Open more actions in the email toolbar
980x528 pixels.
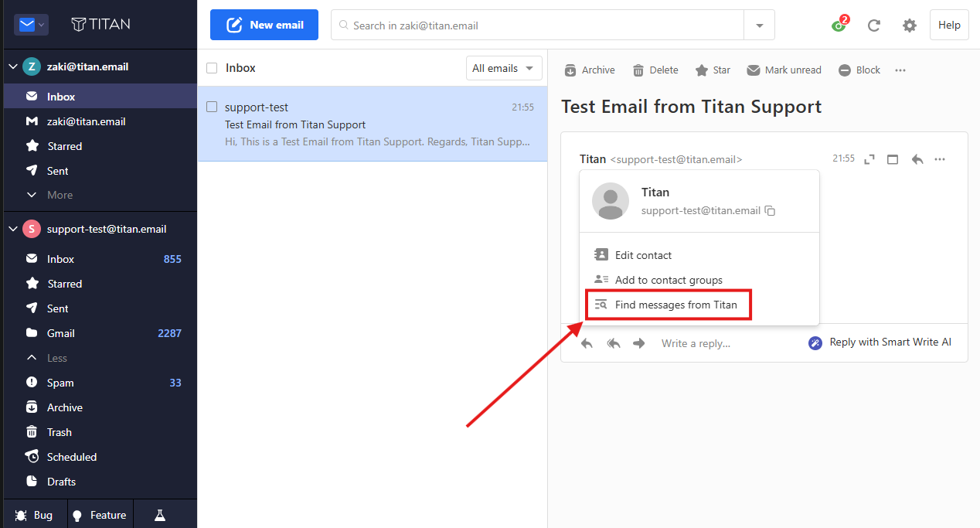coord(900,70)
